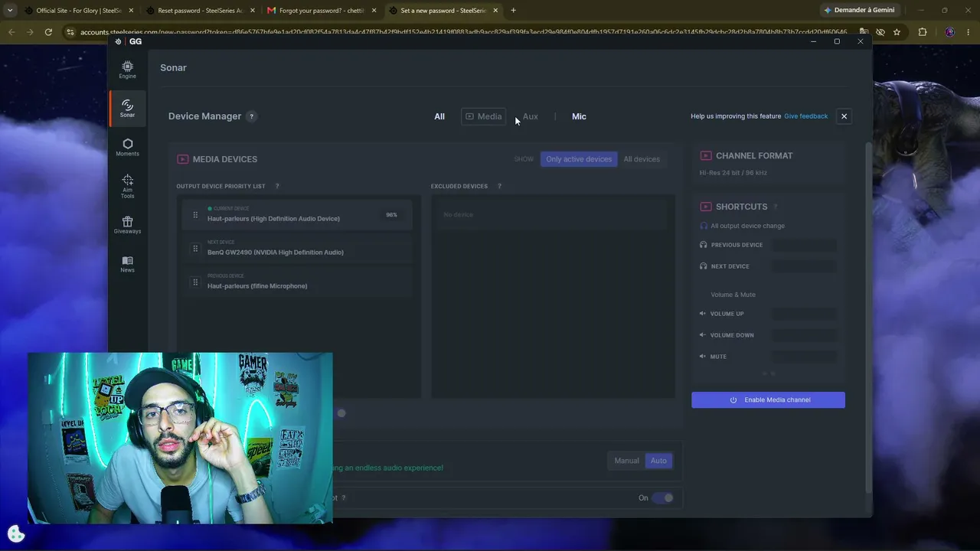The image size is (980, 551).
Task: Click the Mute shortcut field
Action: tap(804, 357)
